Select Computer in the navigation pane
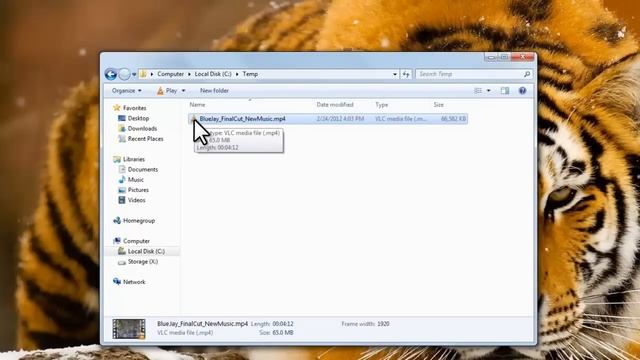The height and width of the screenshot is (360, 640). pyautogui.click(x=136, y=241)
